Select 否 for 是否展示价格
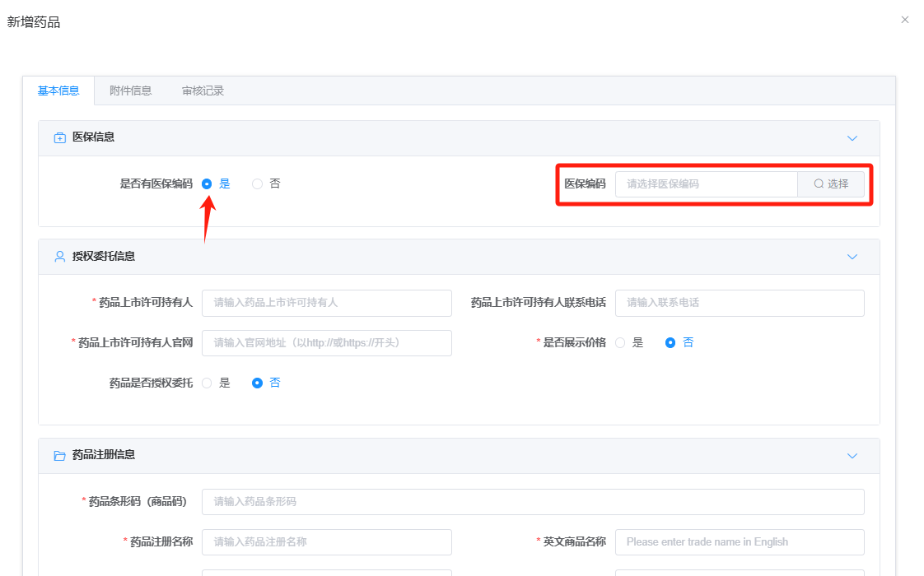Screen dimensions: 924x576 [x=670, y=343]
